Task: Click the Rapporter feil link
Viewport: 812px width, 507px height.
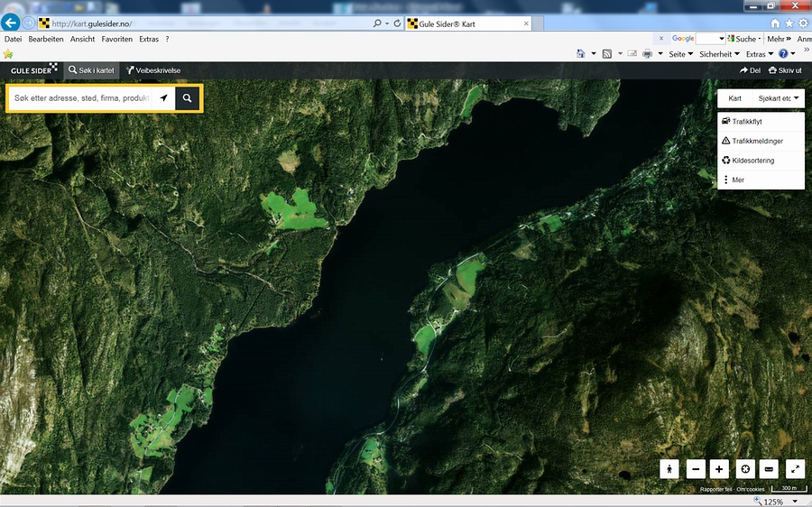Action: pyautogui.click(x=715, y=490)
